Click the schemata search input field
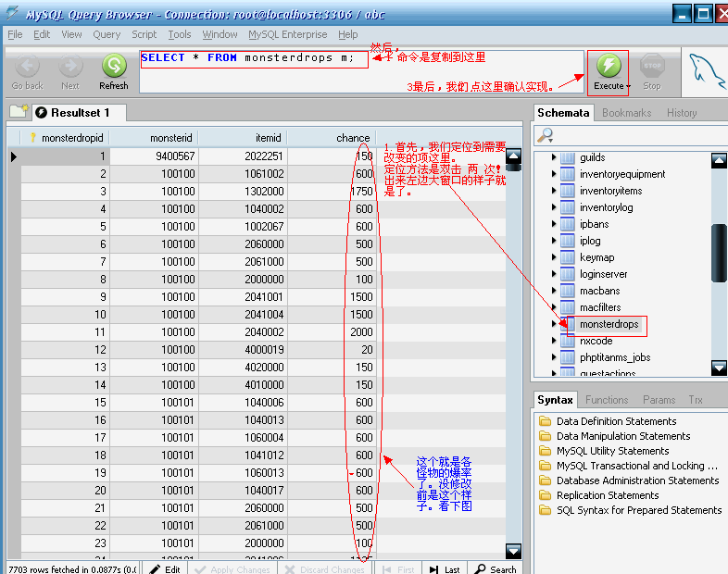Screen dimensions: 728x574 (x=641, y=135)
